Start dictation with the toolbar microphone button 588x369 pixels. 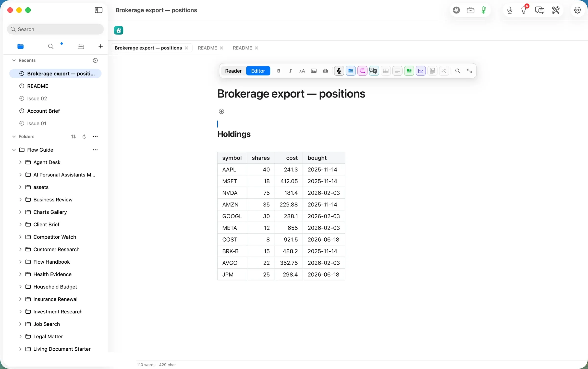[x=339, y=71]
